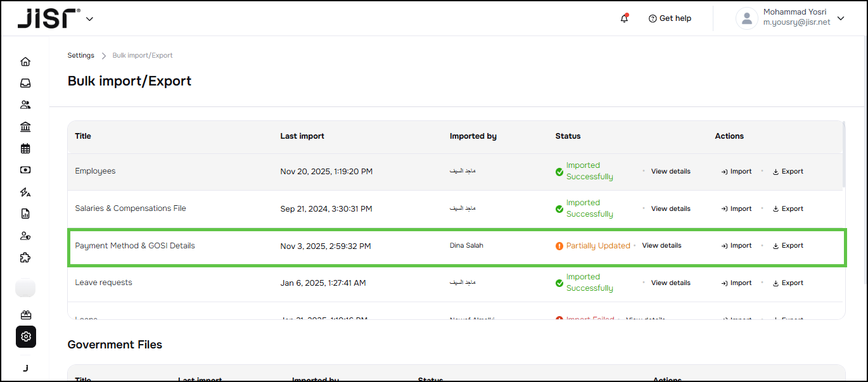Go to Home in the sidebar
Screen dimensions: 868x382
tap(25, 61)
